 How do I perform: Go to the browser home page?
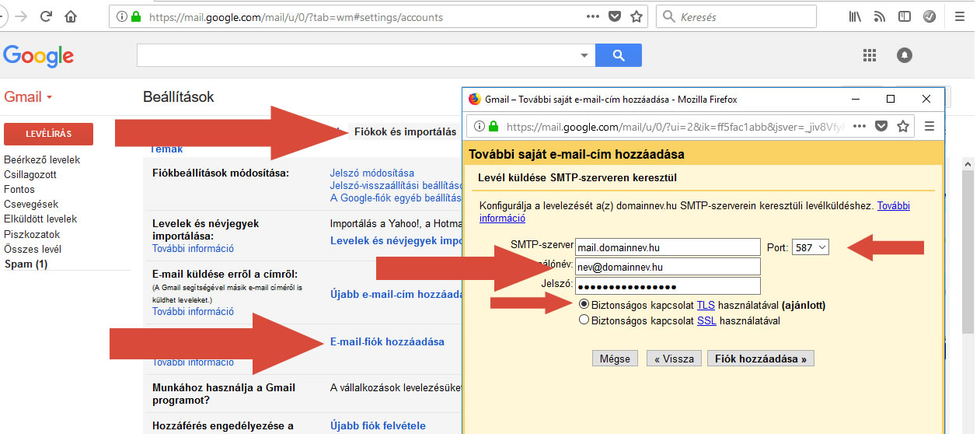(x=71, y=16)
